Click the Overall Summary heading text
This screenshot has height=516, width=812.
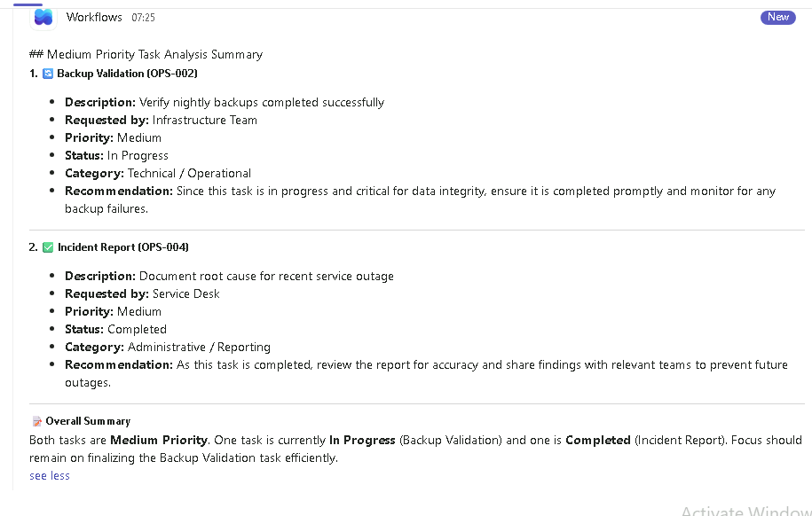coord(88,421)
